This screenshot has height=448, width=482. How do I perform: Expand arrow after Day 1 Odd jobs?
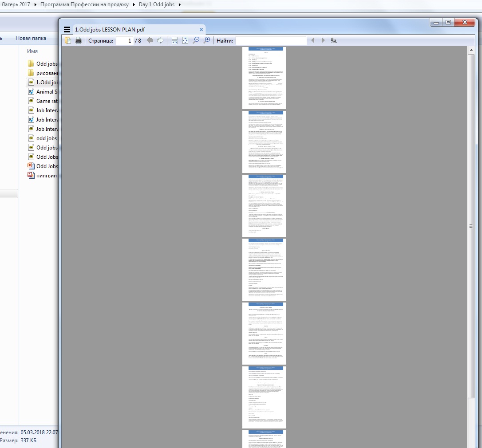179,4
